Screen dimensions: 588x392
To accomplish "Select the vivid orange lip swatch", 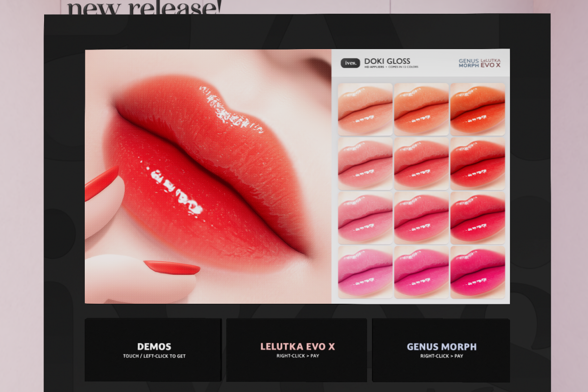I will pos(477,109).
